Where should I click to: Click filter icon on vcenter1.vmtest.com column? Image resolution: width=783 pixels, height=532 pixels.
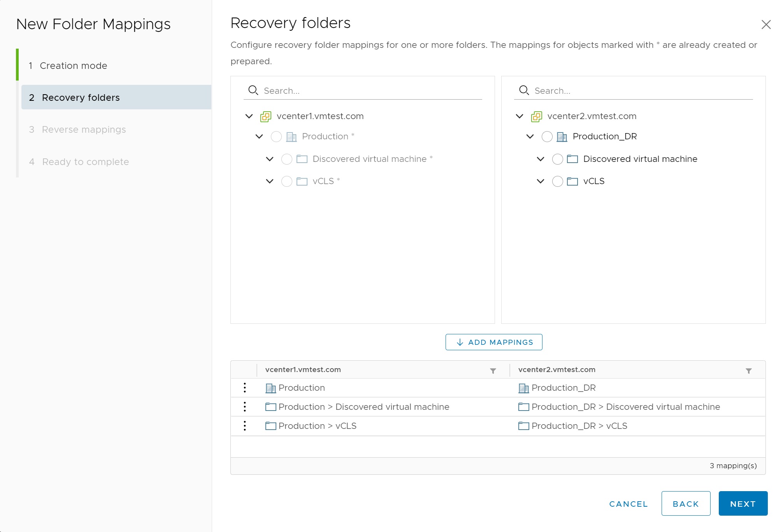pyautogui.click(x=493, y=371)
